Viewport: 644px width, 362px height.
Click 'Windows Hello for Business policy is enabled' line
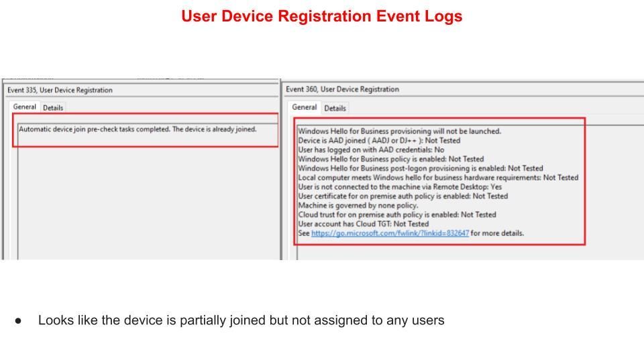coord(391,159)
